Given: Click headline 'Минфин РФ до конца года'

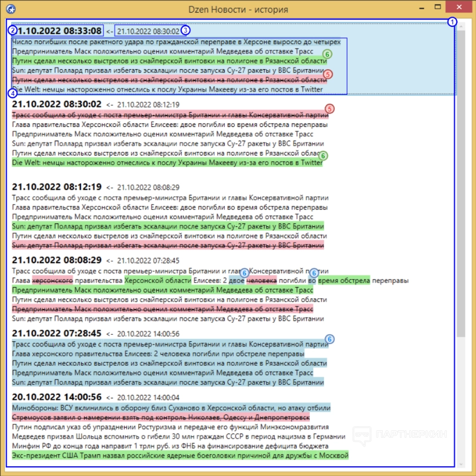Looking at the screenshot, I should pos(170,446).
